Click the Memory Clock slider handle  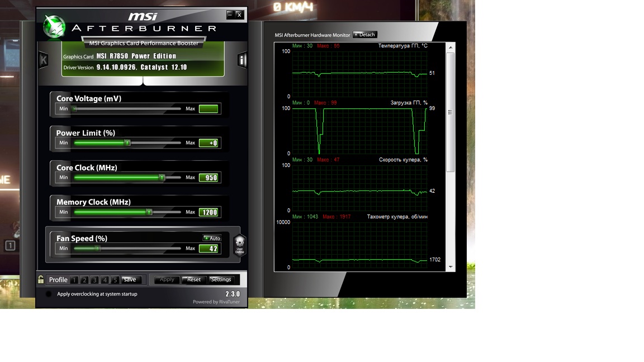tap(149, 212)
